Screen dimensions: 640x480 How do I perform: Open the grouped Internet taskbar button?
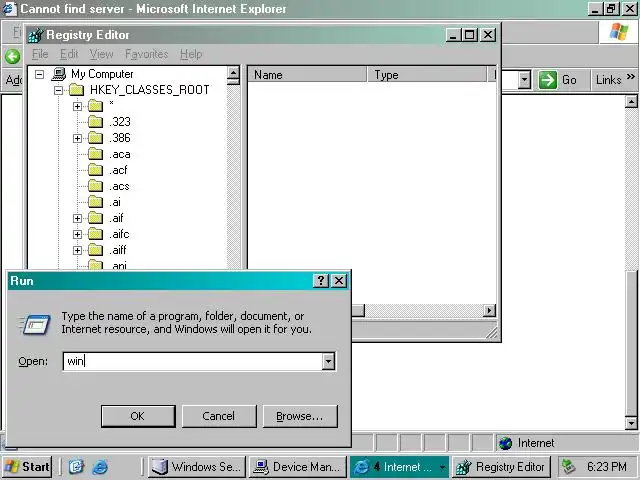pos(399,467)
